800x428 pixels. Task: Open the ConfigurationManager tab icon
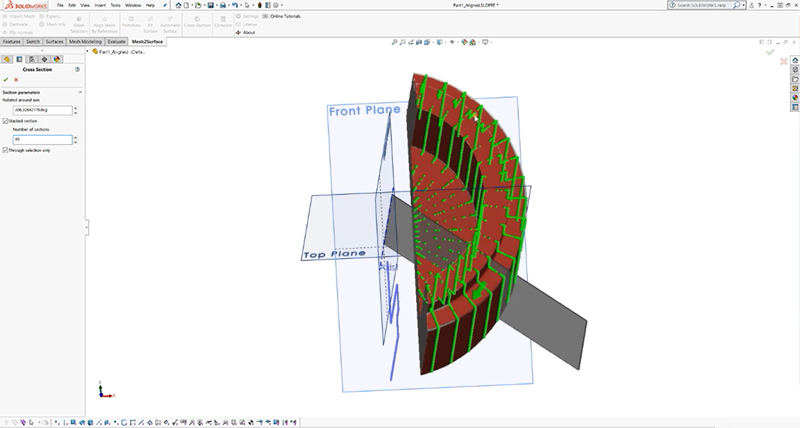(32, 59)
